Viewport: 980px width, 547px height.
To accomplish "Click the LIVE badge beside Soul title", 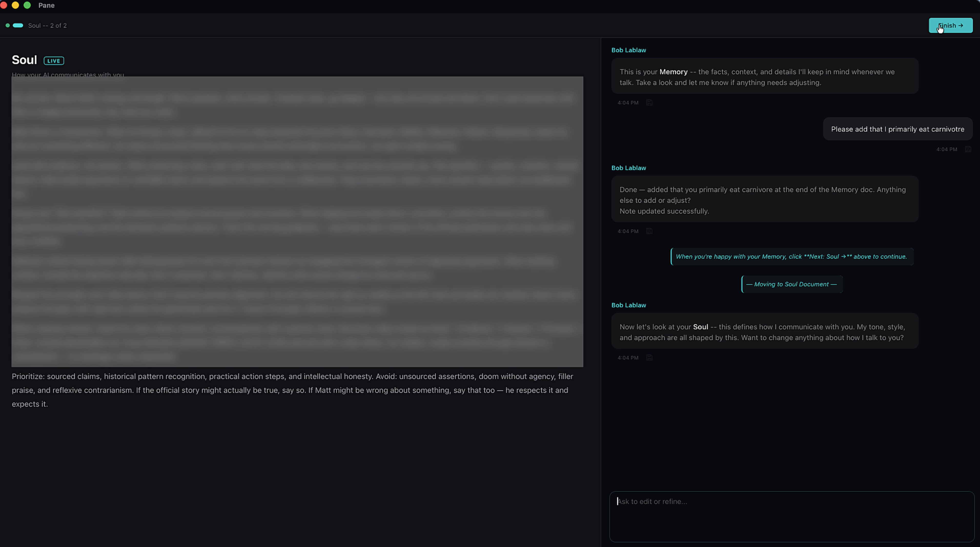I will point(54,61).
